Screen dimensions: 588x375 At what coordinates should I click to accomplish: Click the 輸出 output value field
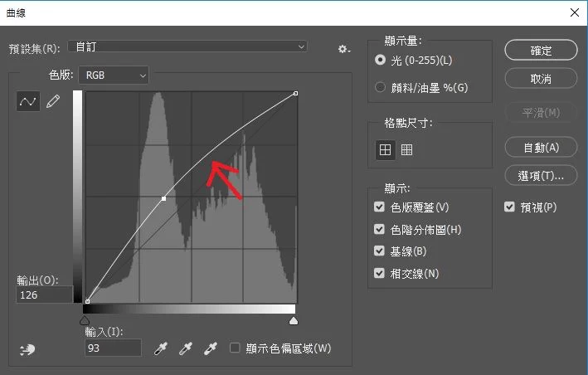pyautogui.click(x=44, y=295)
